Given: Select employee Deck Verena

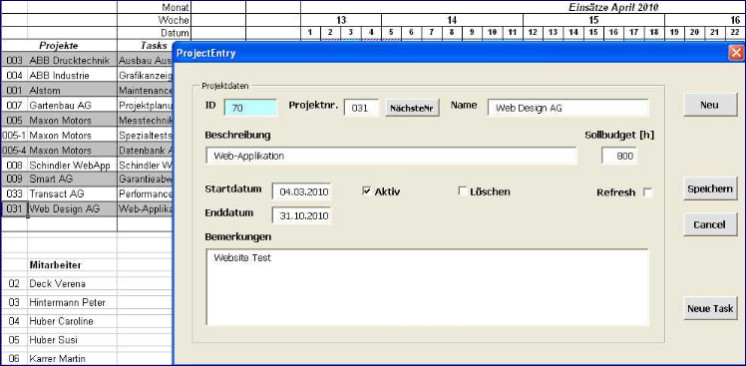Looking at the screenshot, I should click(x=72, y=284).
